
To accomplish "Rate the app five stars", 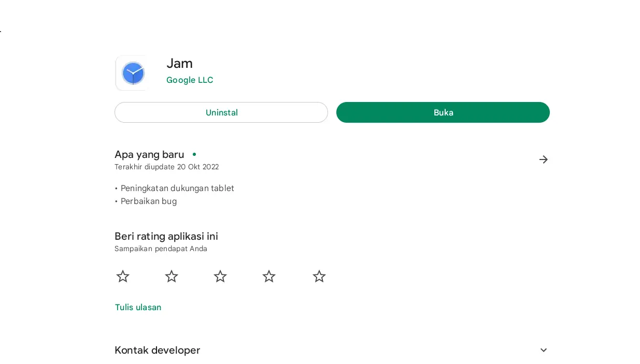I will coord(319,276).
